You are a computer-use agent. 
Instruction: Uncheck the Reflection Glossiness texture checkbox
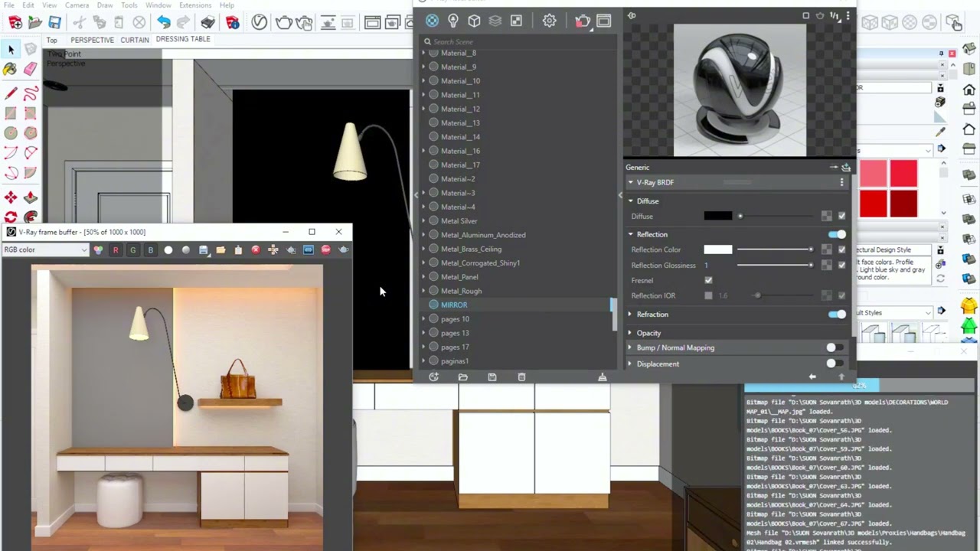(x=841, y=265)
